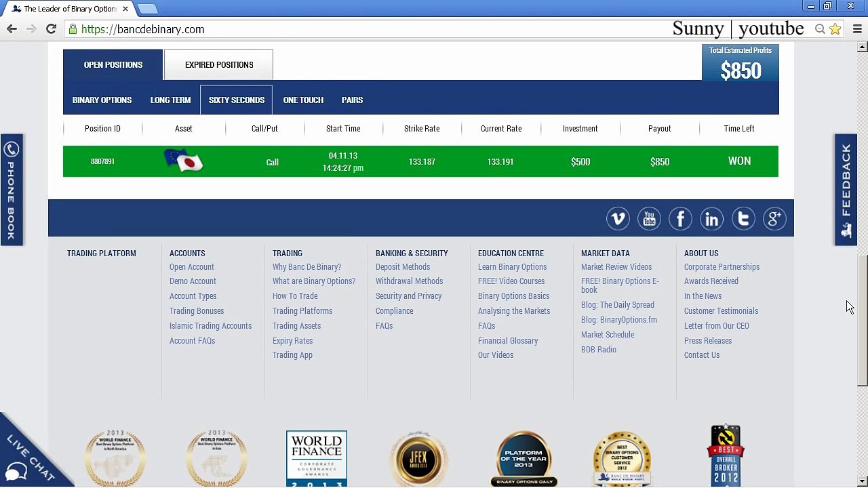Open a new browser tab
Image resolution: width=868 pixels, height=488 pixels.
pyautogui.click(x=148, y=9)
